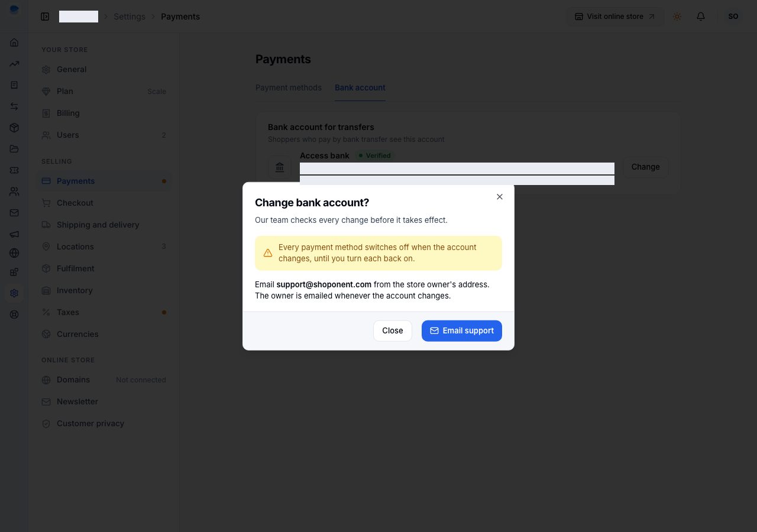Click the Change button for the bank account
The image size is (757, 532).
pyautogui.click(x=646, y=167)
